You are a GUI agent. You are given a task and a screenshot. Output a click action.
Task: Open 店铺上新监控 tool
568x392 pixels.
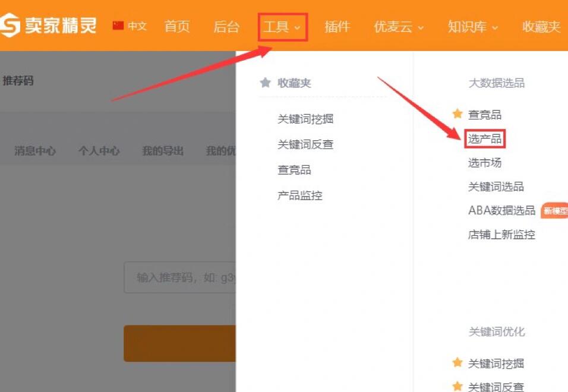[501, 235]
